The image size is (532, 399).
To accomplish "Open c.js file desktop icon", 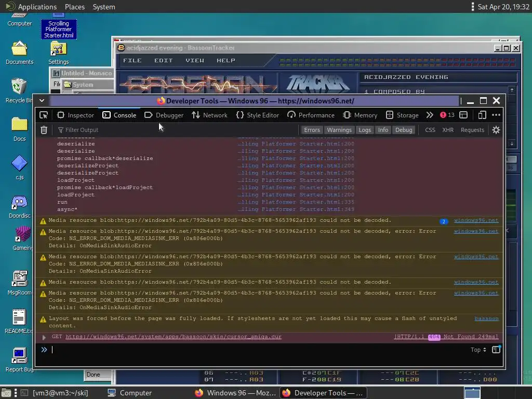I will click(x=20, y=168).
